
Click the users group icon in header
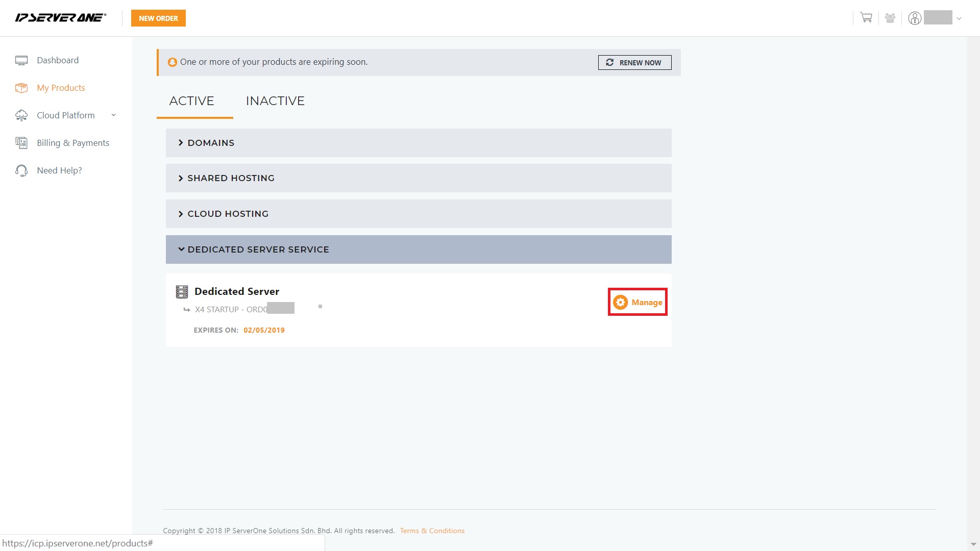point(890,18)
